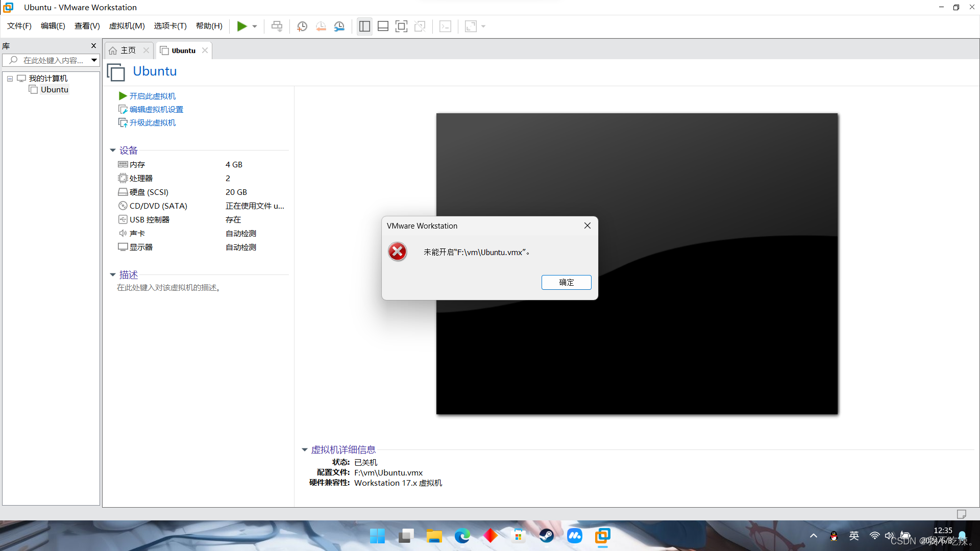Toggle the thumbnail bar view icon
The image size is (980, 551).
[x=383, y=26]
